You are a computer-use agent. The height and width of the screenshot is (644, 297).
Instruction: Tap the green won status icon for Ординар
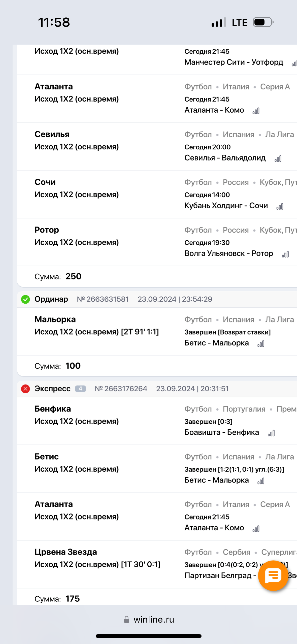click(25, 299)
